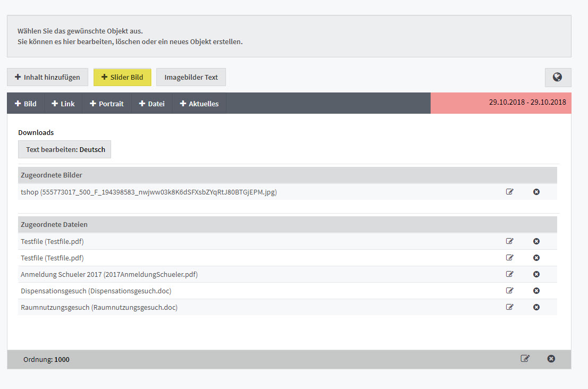Click Text bearbeiten: Deutsch button

pyautogui.click(x=64, y=149)
